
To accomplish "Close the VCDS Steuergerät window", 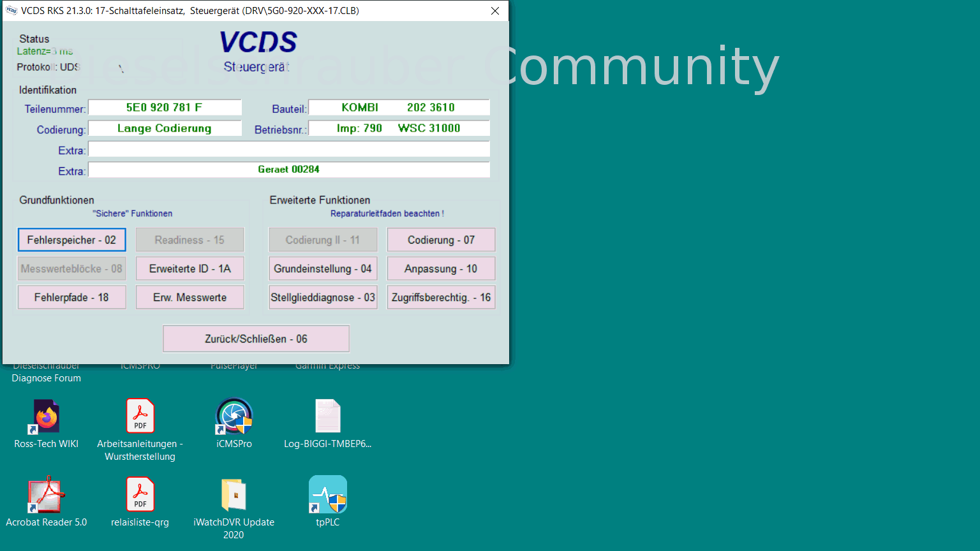I will 495,11.
